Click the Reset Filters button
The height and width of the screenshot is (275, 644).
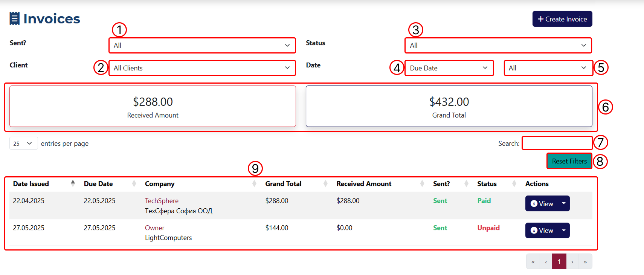569,161
